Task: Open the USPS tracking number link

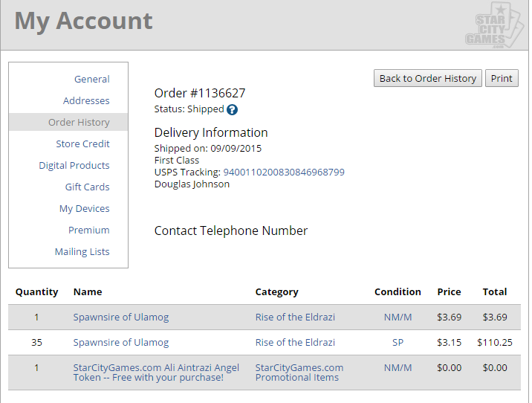Action: pyautogui.click(x=284, y=173)
